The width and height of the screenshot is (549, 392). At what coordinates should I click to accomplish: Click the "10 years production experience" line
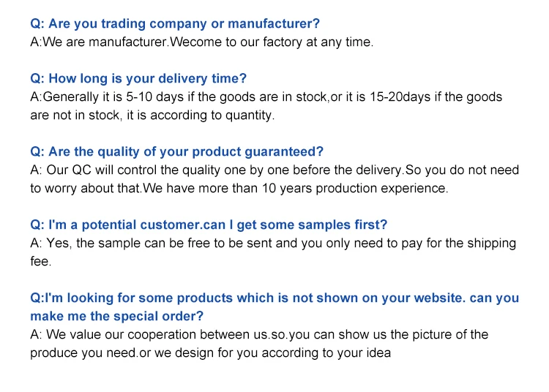(x=239, y=189)
